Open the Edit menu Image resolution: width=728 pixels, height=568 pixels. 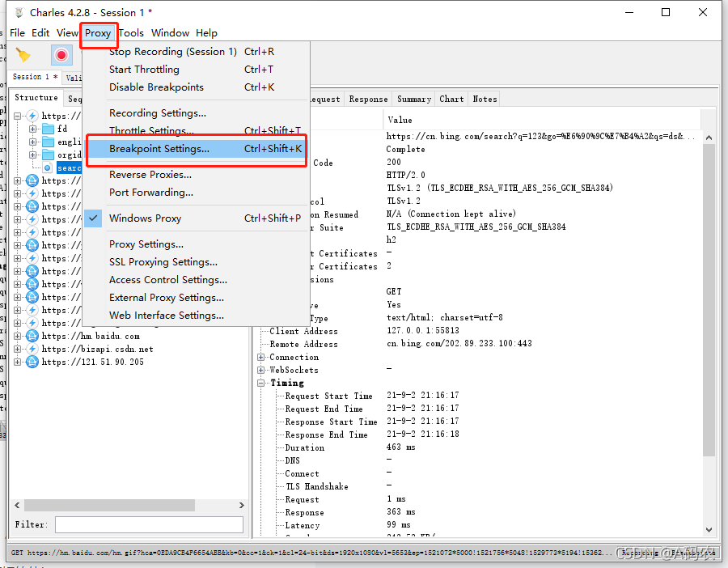pos(40,33)
